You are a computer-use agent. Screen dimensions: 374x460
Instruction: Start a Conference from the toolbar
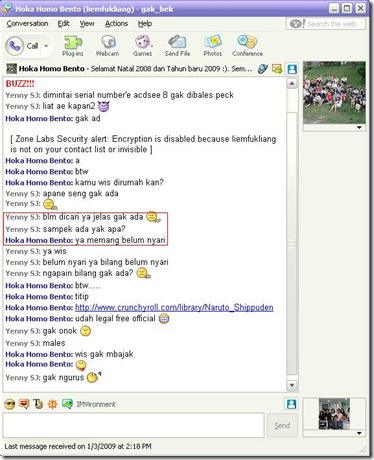click(x=247, y=46)
